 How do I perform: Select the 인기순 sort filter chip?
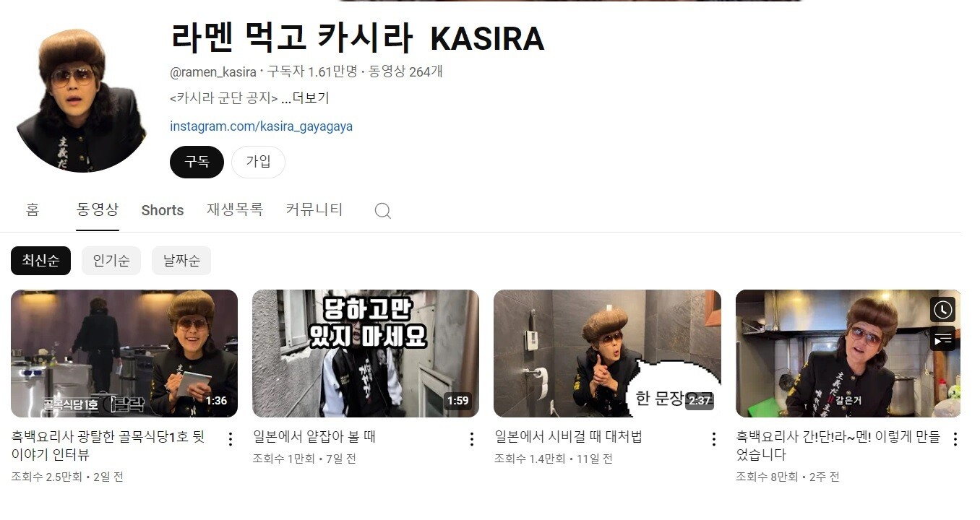pos(111,261)
